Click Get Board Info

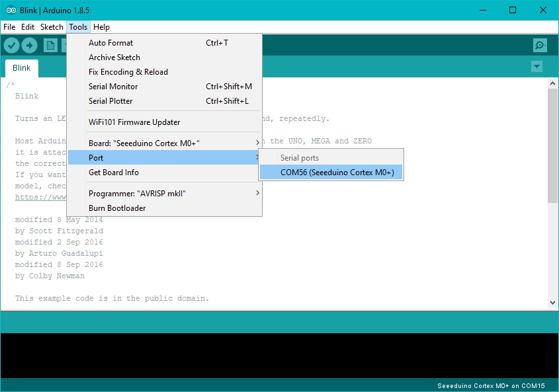click(113, 173)
